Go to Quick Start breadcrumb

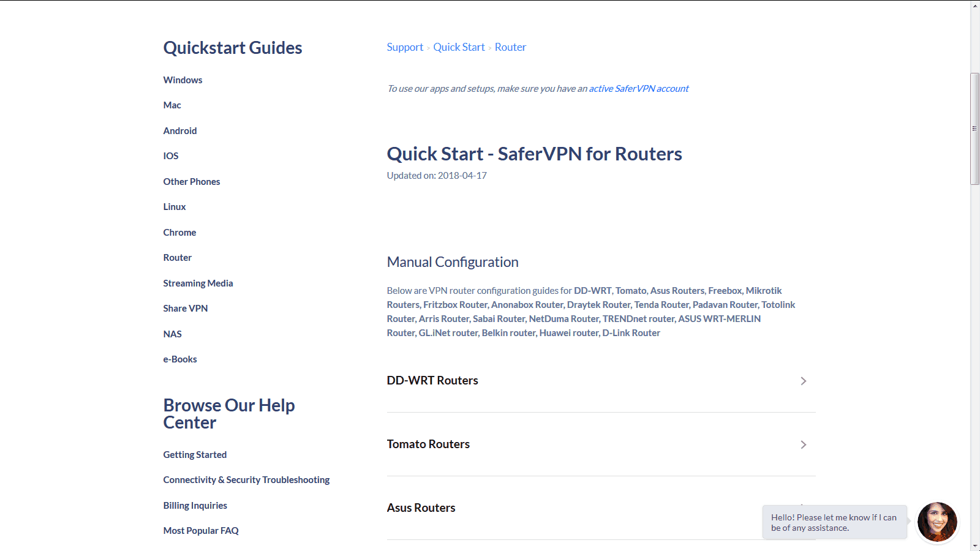(x=459, y=47)
